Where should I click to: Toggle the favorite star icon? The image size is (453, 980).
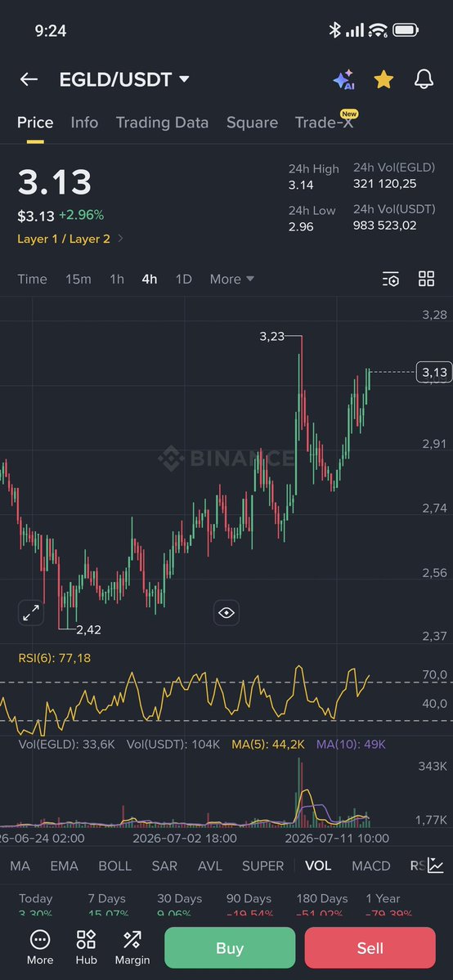(383, 78)
